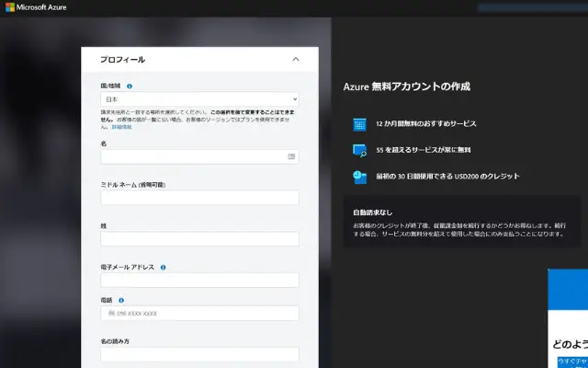
Task: Click 55 を超えるサービスが常に無料 text
Action: click(424, 150)
